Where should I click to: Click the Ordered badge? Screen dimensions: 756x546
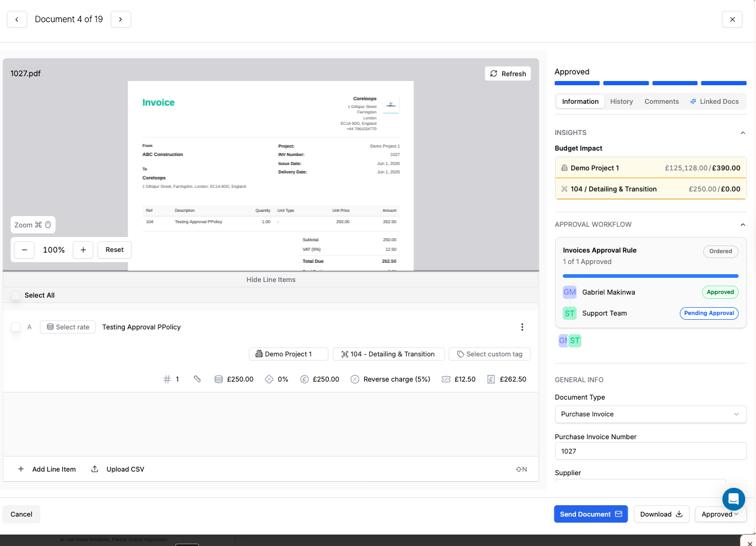coord(721,251)
